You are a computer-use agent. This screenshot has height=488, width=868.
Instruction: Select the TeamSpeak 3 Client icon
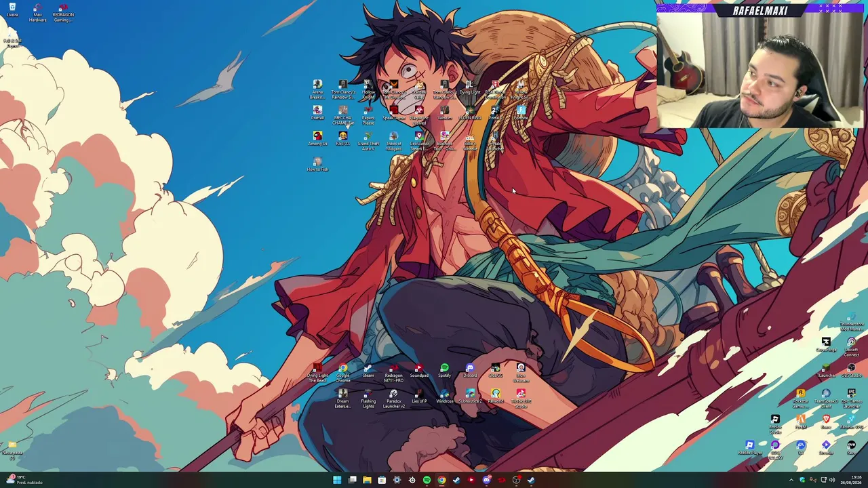[x=826, y=399]
